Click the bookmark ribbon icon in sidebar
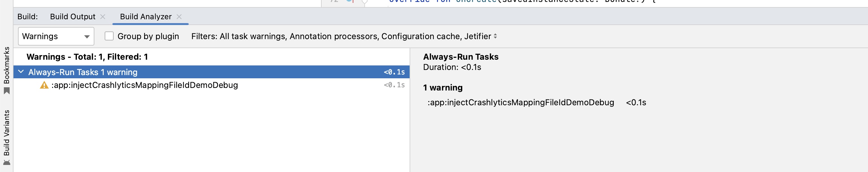The image size is (868, 172). tap(6, 91)
